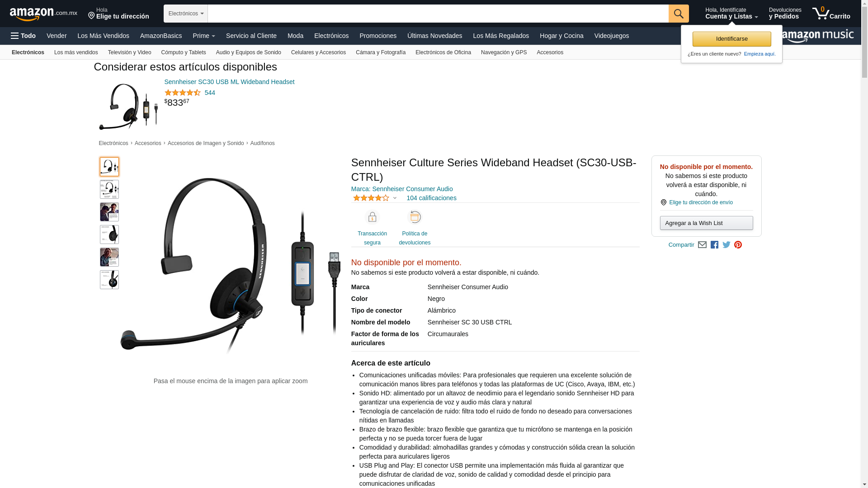Click the Identificarse button

731,39
